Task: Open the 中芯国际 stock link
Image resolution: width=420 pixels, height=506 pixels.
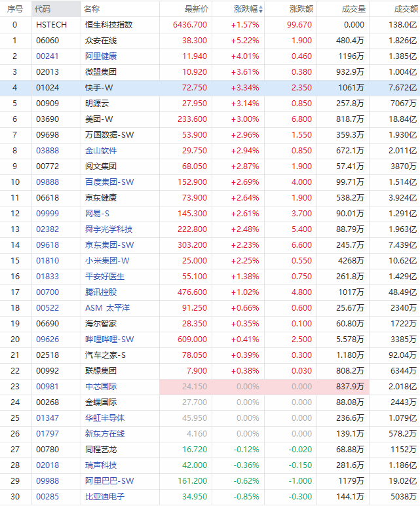Action: coord(101,386)
